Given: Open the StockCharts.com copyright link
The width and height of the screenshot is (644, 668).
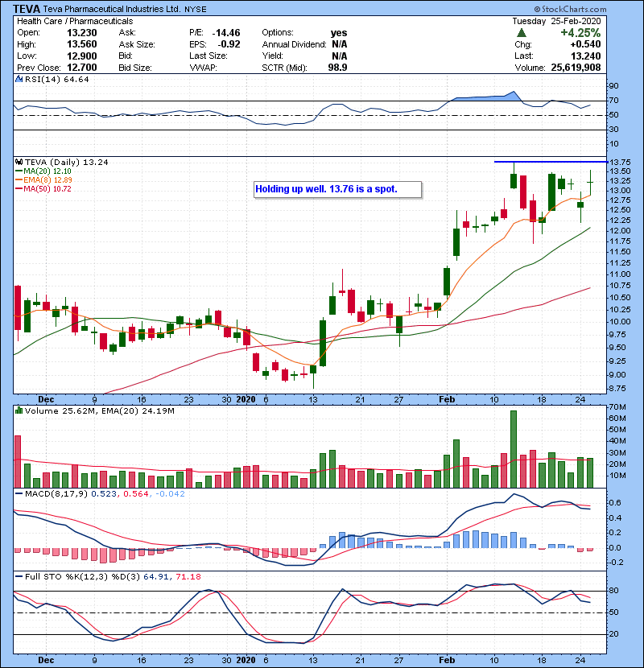Looking at the screenshot, I should click(x=570, y=9).
